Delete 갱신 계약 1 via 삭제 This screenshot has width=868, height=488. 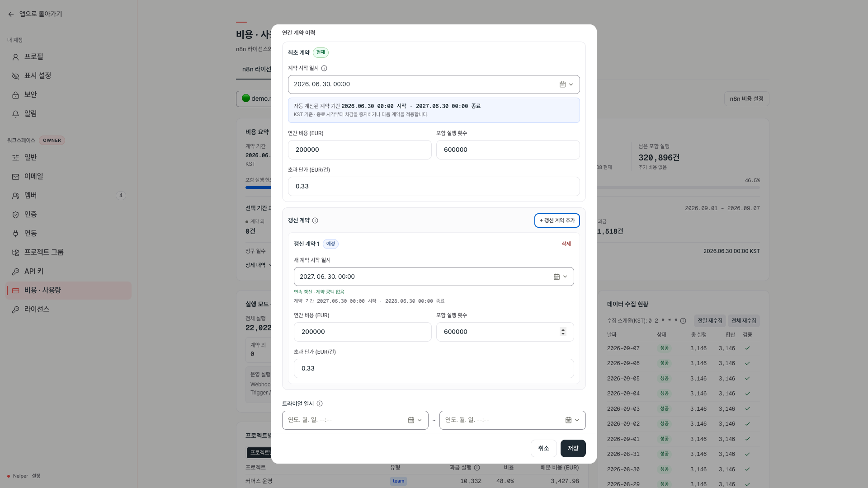coord(566,244)
